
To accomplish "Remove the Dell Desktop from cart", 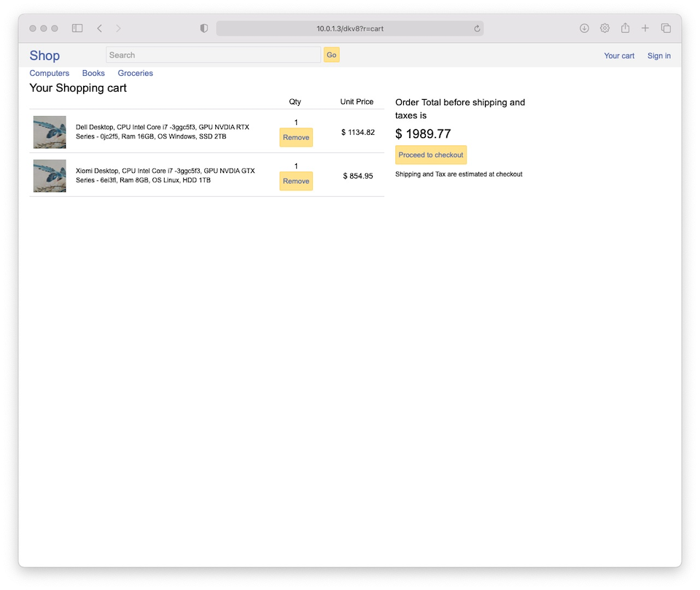I will click(296, 137).
